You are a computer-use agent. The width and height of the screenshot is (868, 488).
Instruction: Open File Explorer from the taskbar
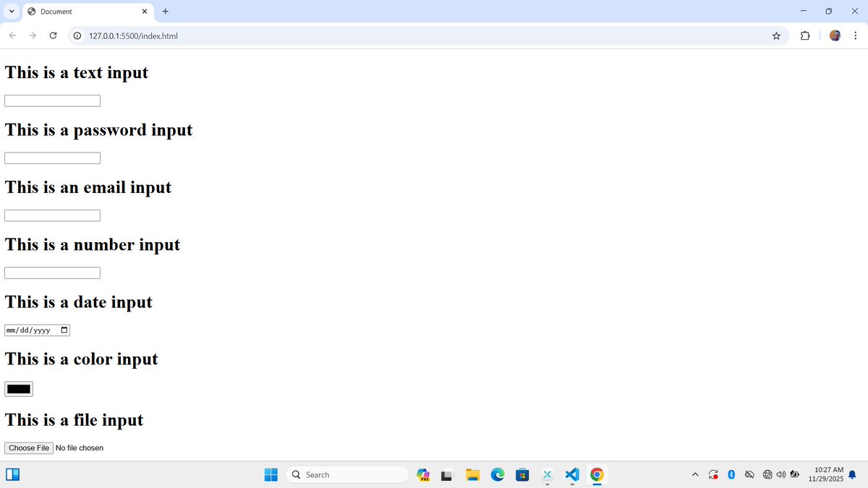pos(472,475)
